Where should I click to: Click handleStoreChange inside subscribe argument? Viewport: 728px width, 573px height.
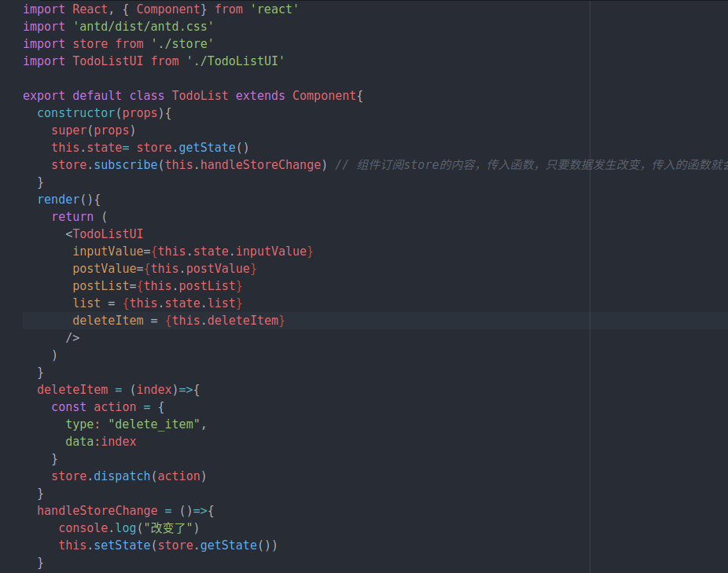click(260, 165)
